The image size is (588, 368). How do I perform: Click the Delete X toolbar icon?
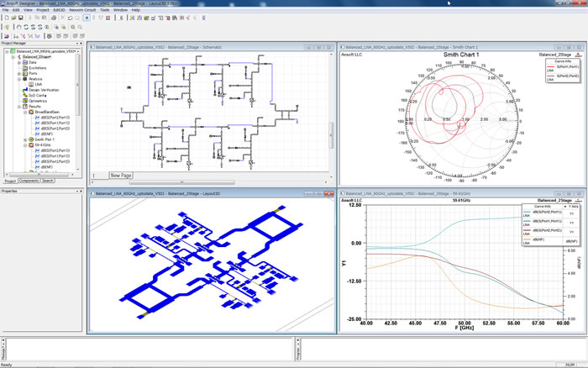pos(62,18)
